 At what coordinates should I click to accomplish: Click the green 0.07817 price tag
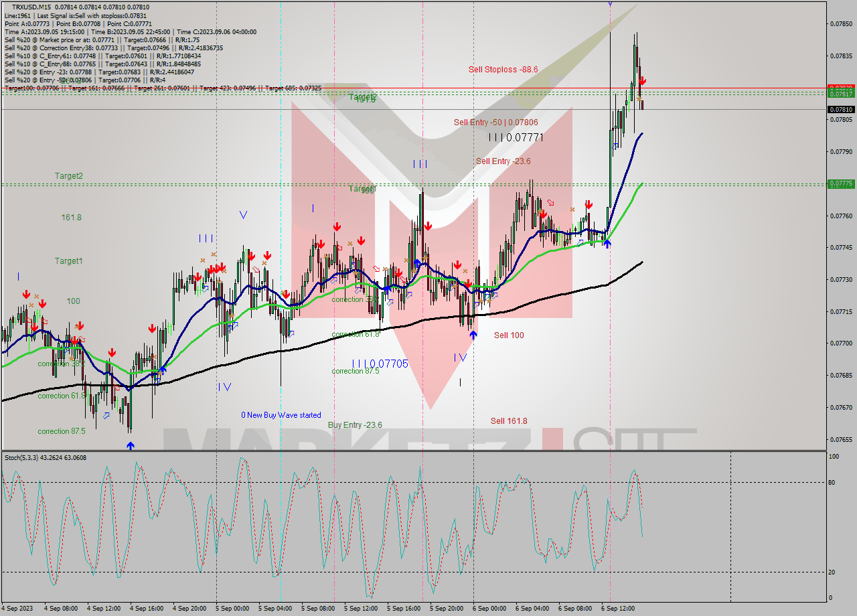841,94
